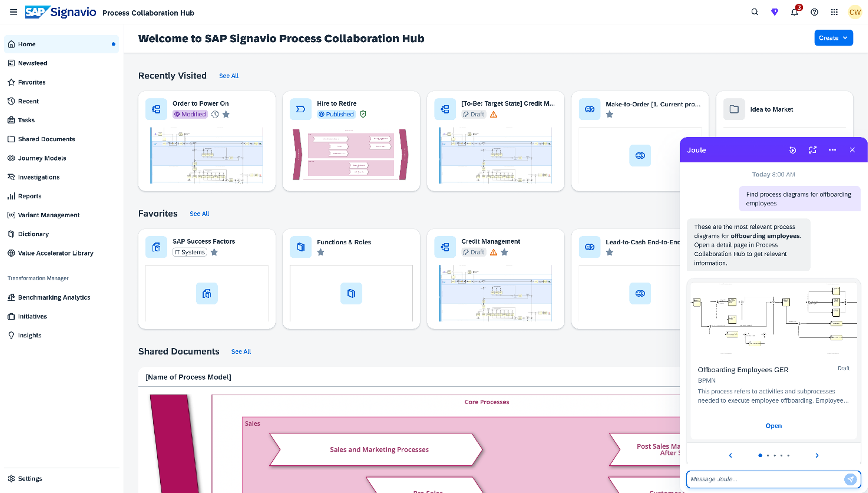Screen dimensions: 868x493
Task: Open the help question mark icon
Action: pyautogui.click(x=814, y=12)
